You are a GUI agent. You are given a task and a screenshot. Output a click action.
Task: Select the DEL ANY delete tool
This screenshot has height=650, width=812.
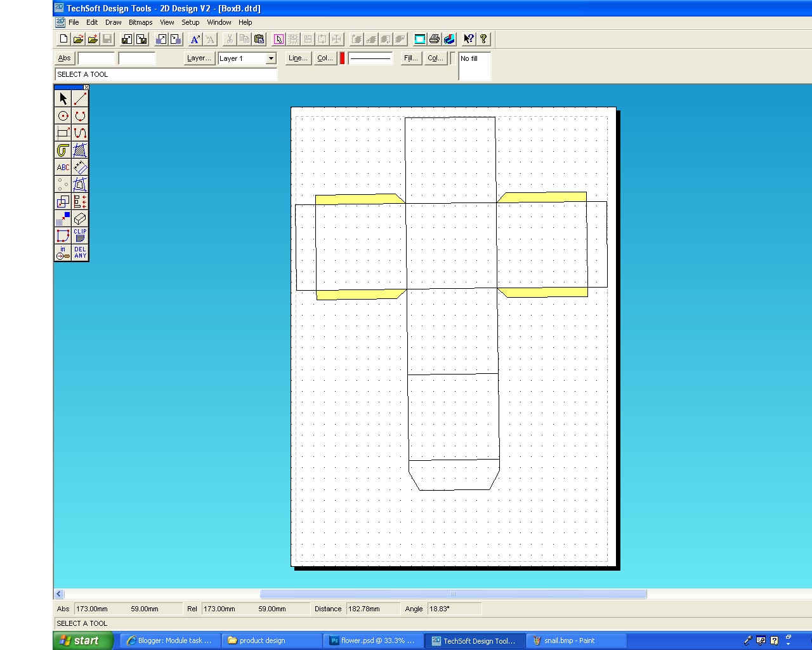tap(79, 253)
